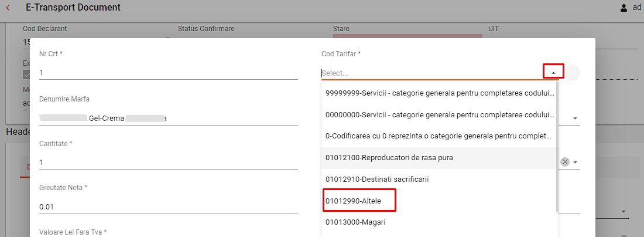This screenshot has width=644, height=237.
Task: Toggle the background checkbox under Cod Declarant
Action: point(27,75)
